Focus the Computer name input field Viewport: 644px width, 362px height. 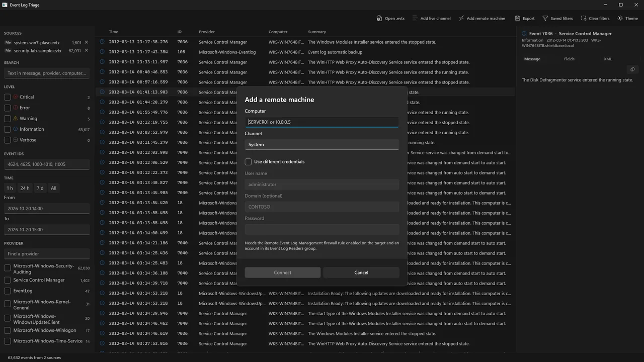pos(322,122)
